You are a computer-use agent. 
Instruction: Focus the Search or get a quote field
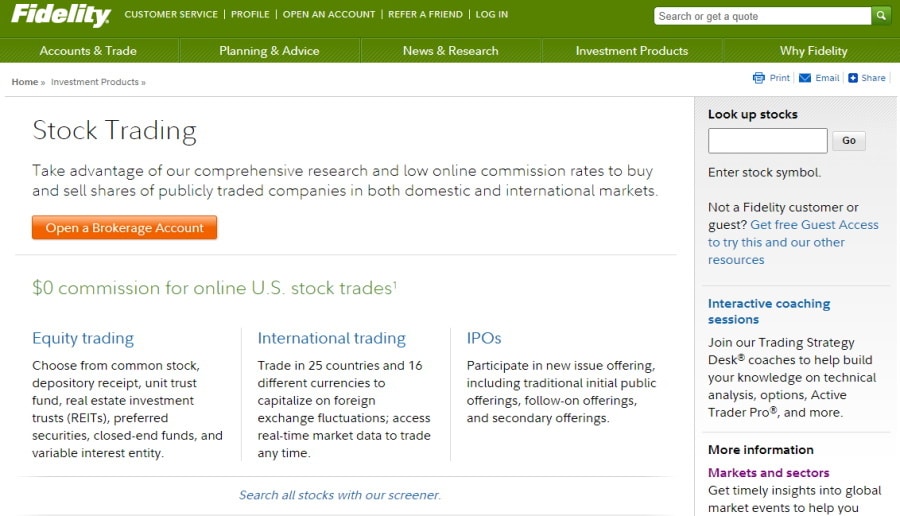(762, 16)
